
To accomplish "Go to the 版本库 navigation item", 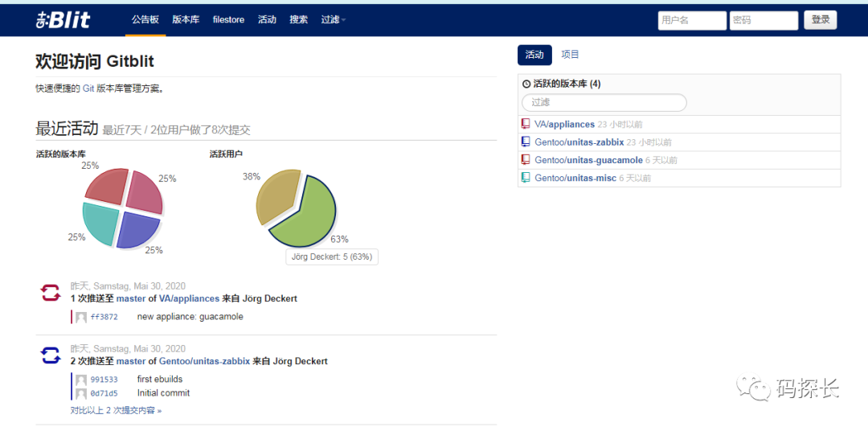I will (186, 19).
